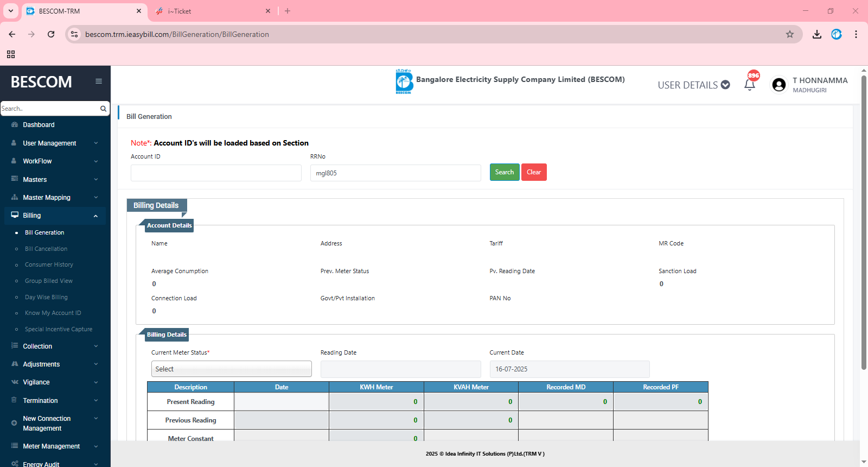This screenshot has width=868, height=467.
Task: Click Previous Reading KVAH Meter cell
Action: (x=471, y=420)
